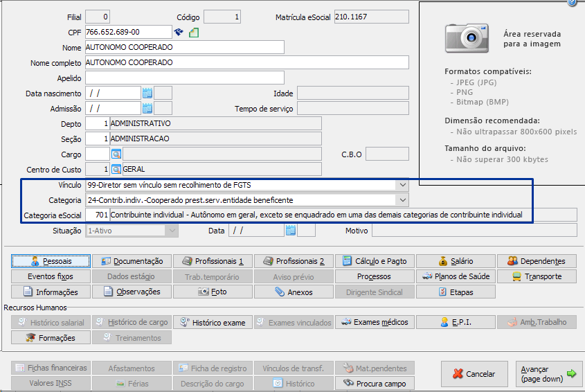
Task: Click the Procura campo button
Action: click(x=375, y=384)
